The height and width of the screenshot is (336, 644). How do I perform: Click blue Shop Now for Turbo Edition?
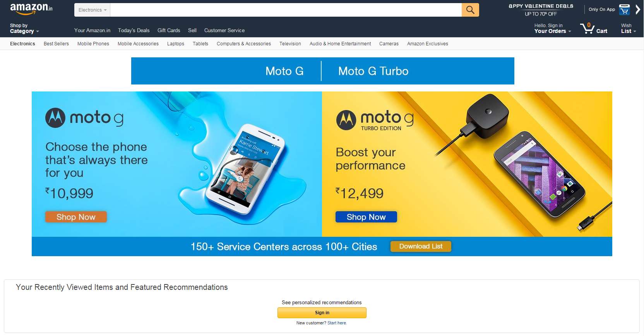pyautogui.click(x=366, y=217)
